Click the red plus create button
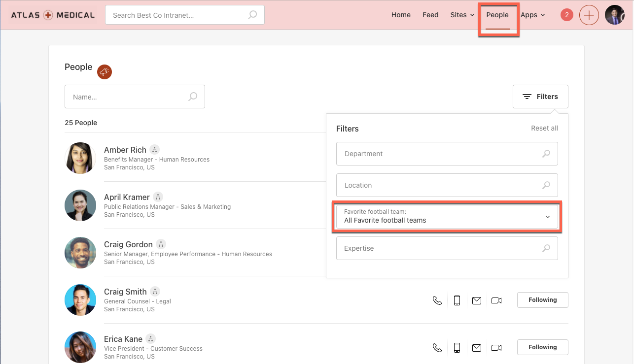The width and height of the screenshot is (634, 364). click(589, 15)
